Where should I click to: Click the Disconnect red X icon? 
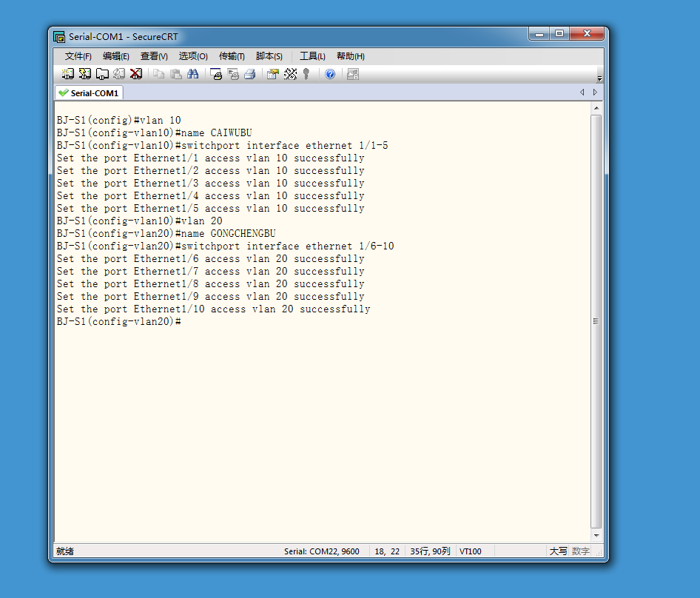pyautogui.click(x=136, y=74)
